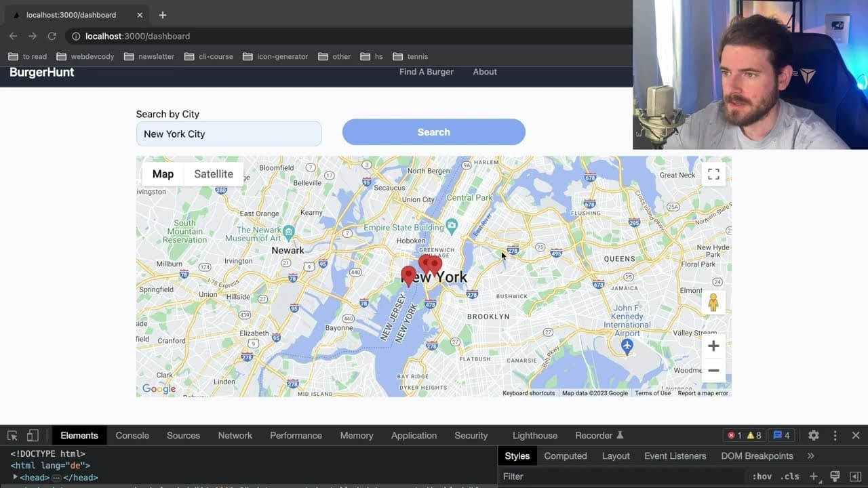Click the leftmost red map marker
868x488 pixels.
coord(408,274)
